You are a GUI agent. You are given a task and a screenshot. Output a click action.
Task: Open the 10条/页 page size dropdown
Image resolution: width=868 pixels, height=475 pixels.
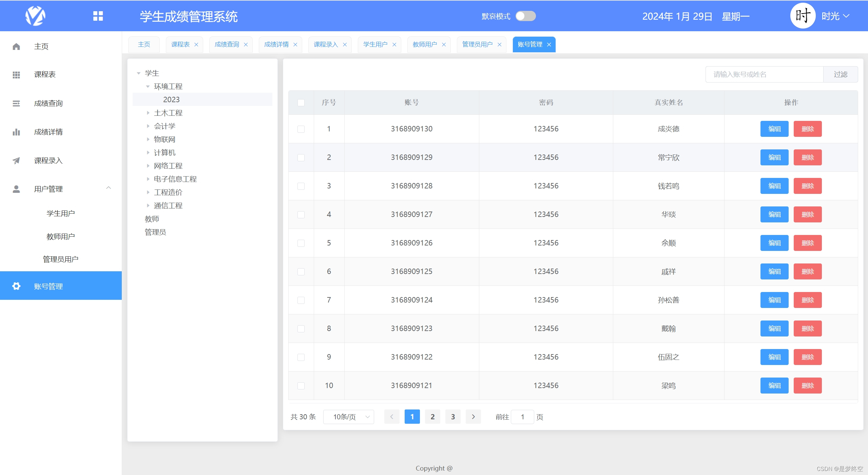click(349, 417)
